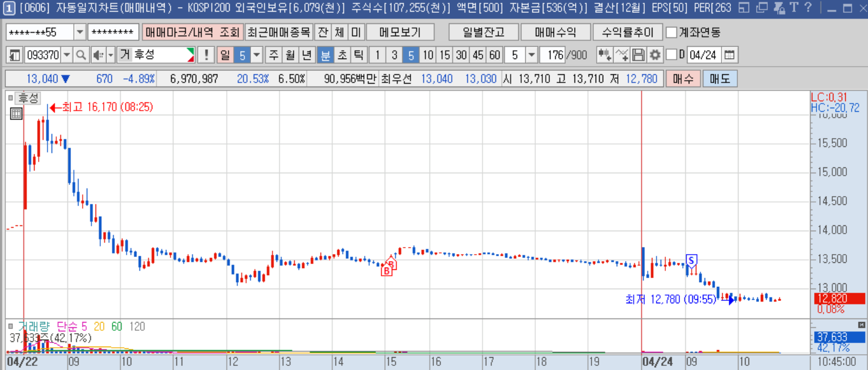This screenshot has width=868, height=370.
Task: Click the 거래량 legend square marker
Action: [10, 326]
